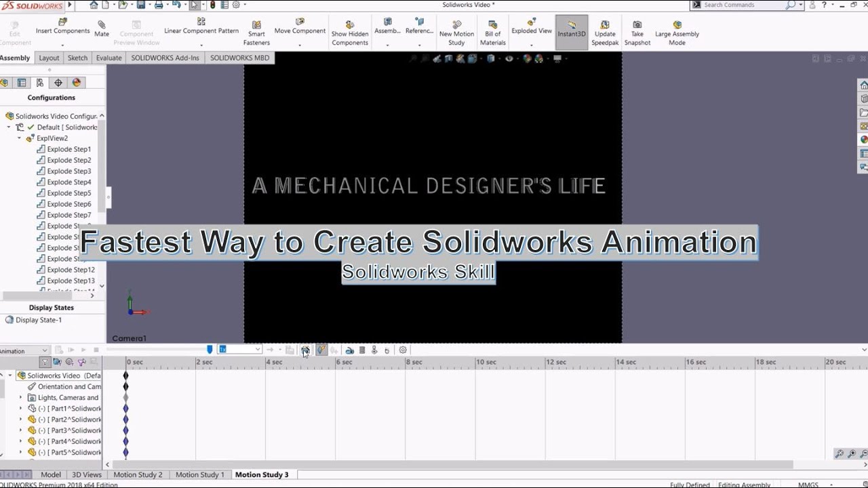Screen dimensions: 868x488
Task: Click Smart Fasteners tool
Action: [x=256, y=33]
